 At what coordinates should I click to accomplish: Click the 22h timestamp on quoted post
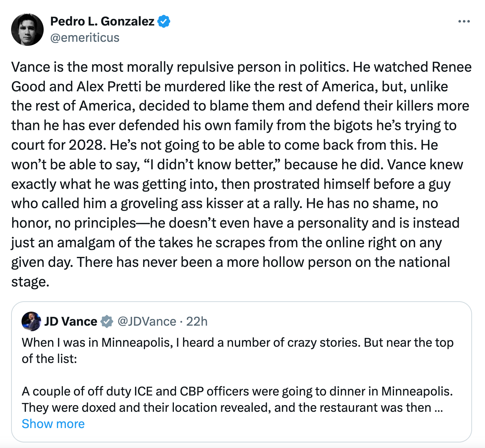point(197,321)
